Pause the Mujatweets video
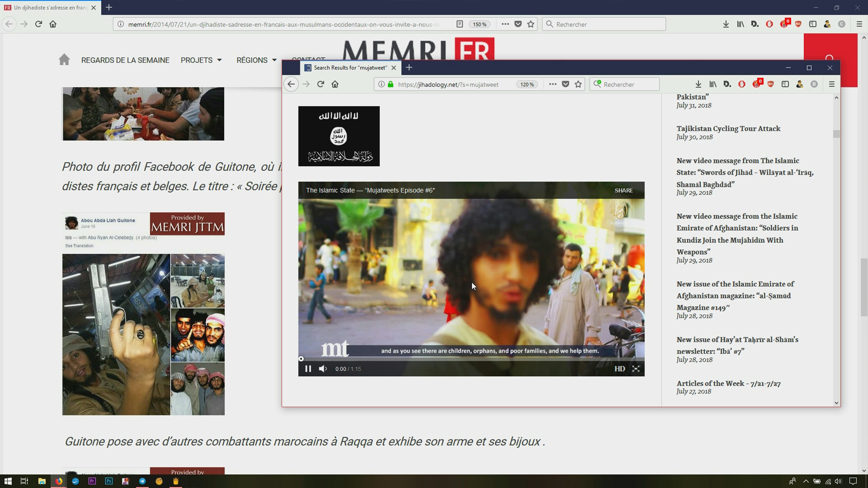Image resolution: width=868 pixels, height=488 pixels. tap(308, 369)
